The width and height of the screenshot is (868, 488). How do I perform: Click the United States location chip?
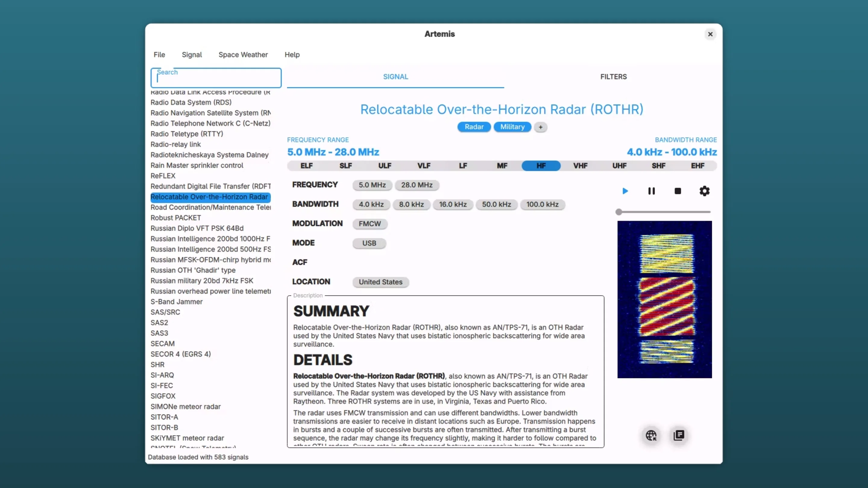(380, 282)
